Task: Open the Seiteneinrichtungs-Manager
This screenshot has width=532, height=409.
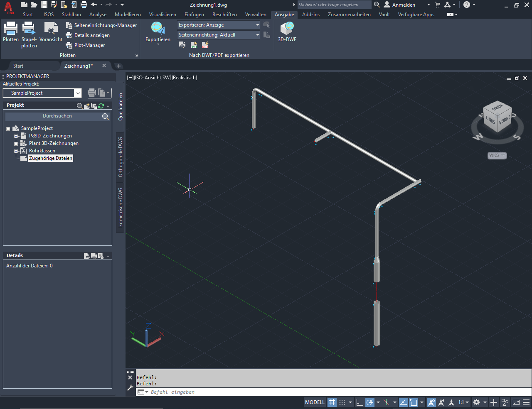Action: [101, 25]
